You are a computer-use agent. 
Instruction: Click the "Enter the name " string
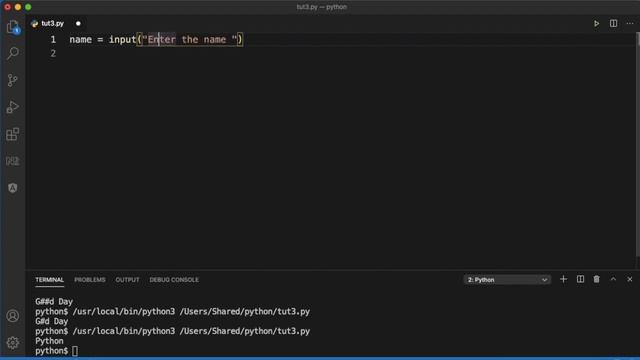coord(190,40)
